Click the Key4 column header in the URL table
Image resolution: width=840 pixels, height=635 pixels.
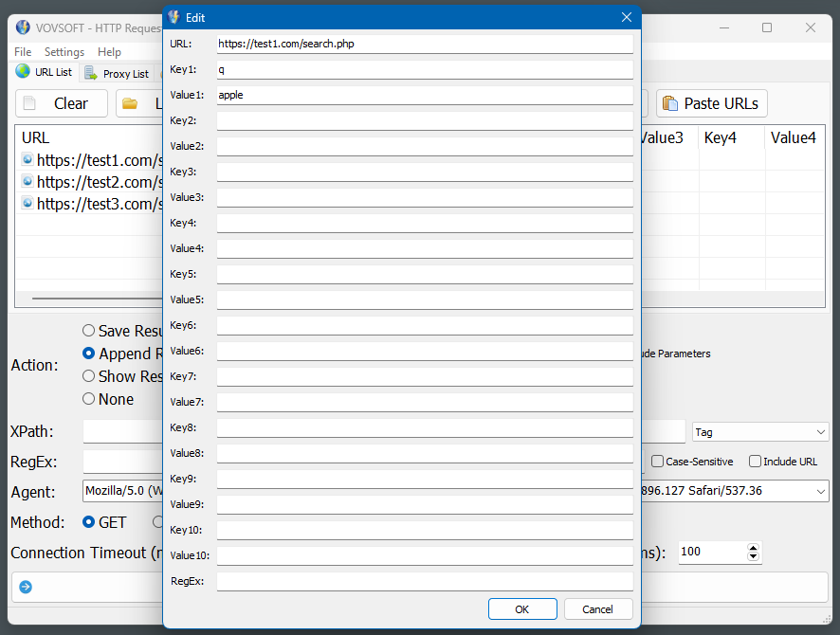pyautogui.click(x=731, y=137)
